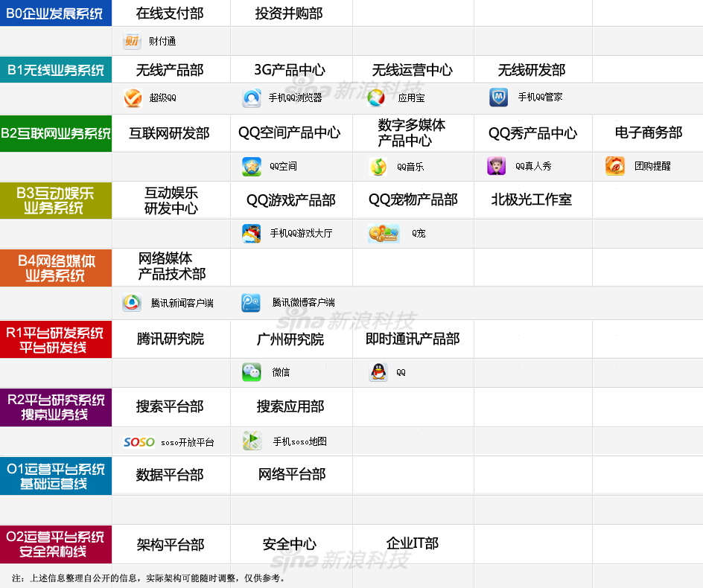The height and width of the screenshot is (588, 703).
Task: Click the 微信 green chat icon
Action: click(x=252, y=372)
